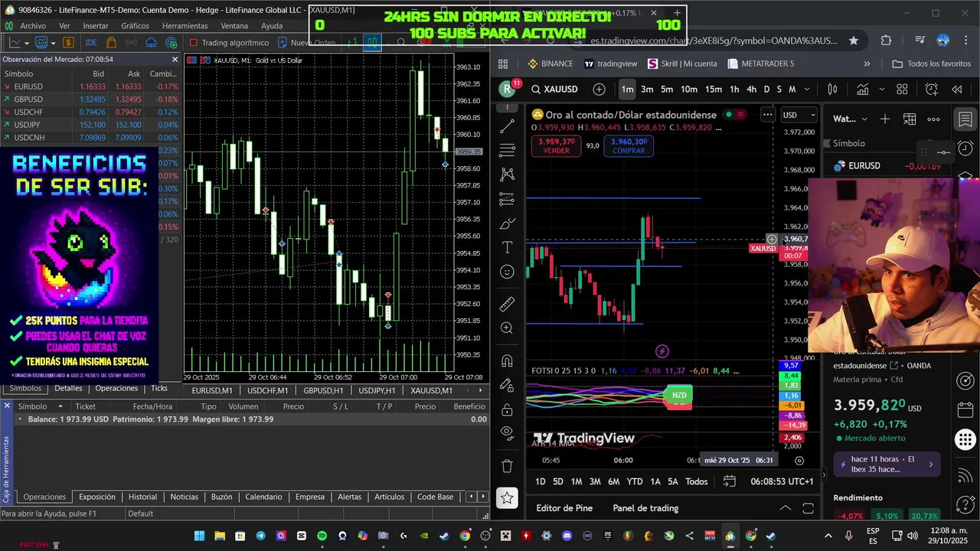This screenshot has width=980, height=551.
Task: Select the text tool in drawing toolbar
Action: click(507, 247)
